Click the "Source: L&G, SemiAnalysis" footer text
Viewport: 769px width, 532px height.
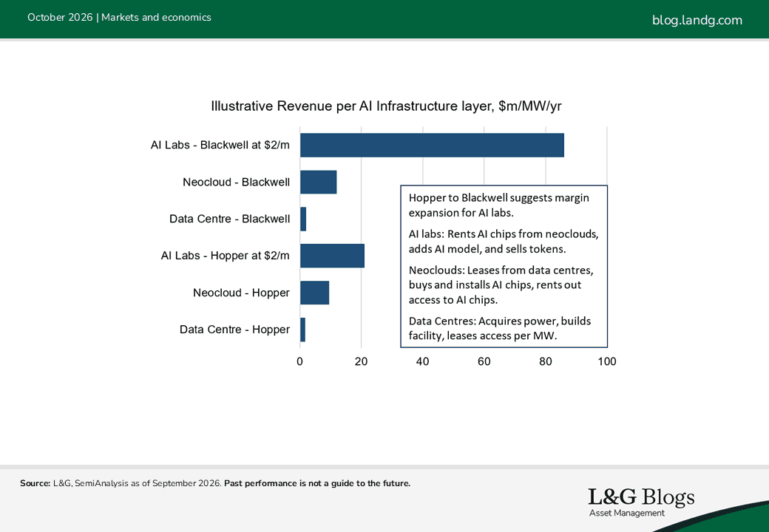point(121,483)
